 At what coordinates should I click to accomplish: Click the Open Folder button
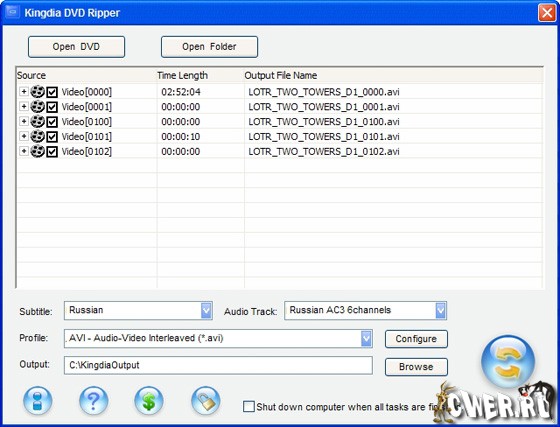[x=209, y=47]
